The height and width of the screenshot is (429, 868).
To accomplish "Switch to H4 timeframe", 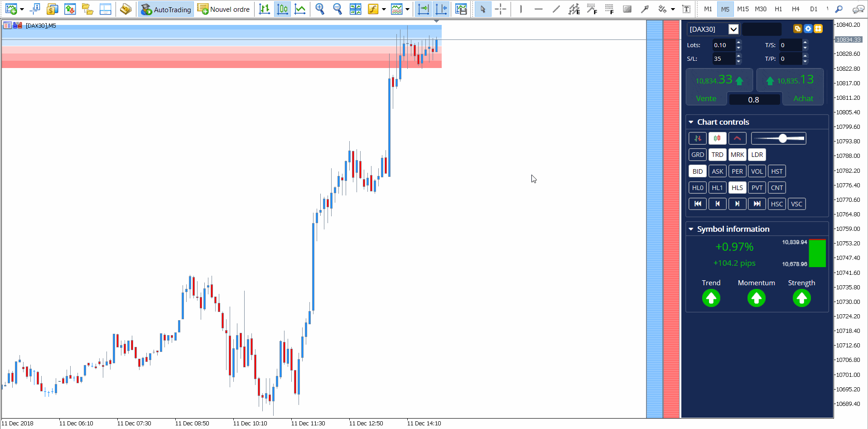I will (796, 9).
